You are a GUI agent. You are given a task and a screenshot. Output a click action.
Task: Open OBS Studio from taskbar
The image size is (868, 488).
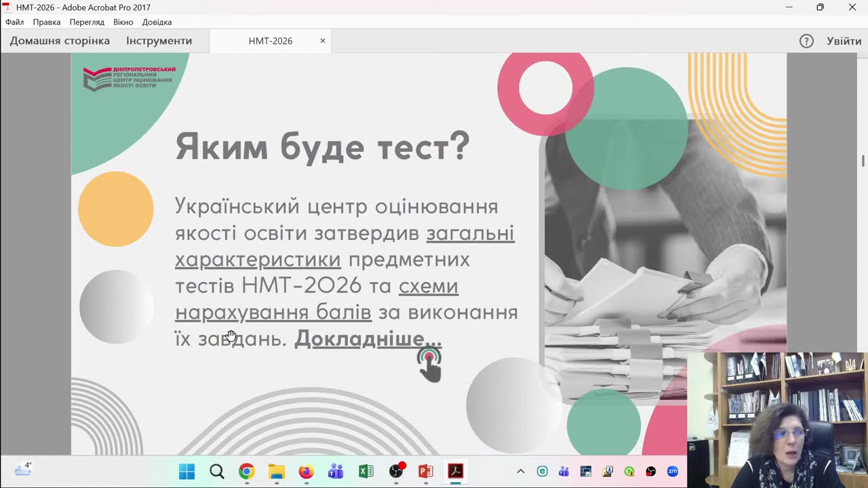pos(396,471)
